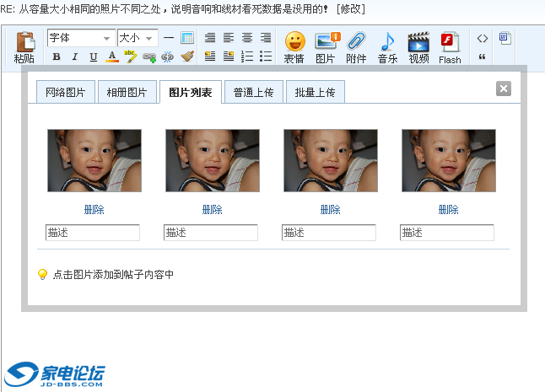This screenshot has height=392, width=545.
Task: Click the justify alignment icon
Action: point(210,37)
